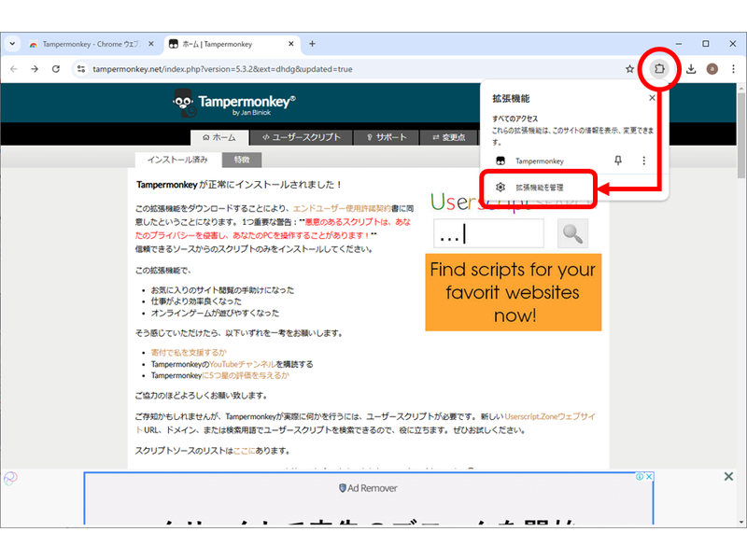Click the orange Find scripts banner
Viewport: 747px width, 560px height.
[513, 292]
